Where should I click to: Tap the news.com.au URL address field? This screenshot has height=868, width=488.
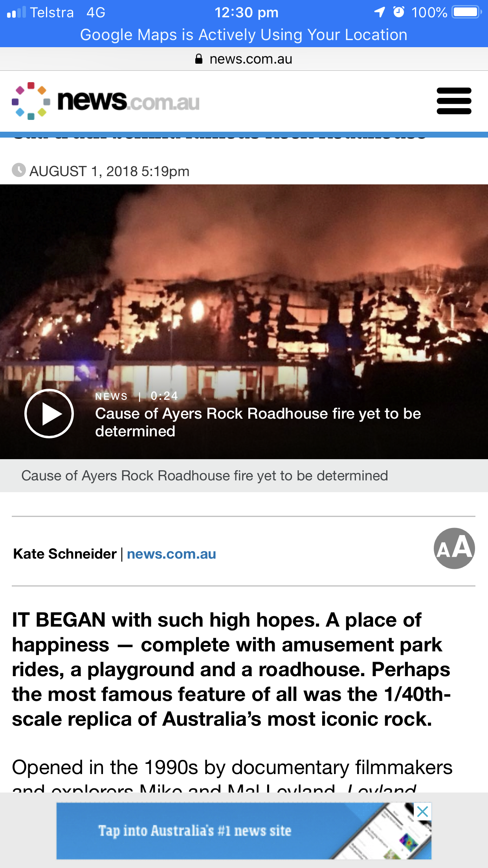click(x=244, y=59)
